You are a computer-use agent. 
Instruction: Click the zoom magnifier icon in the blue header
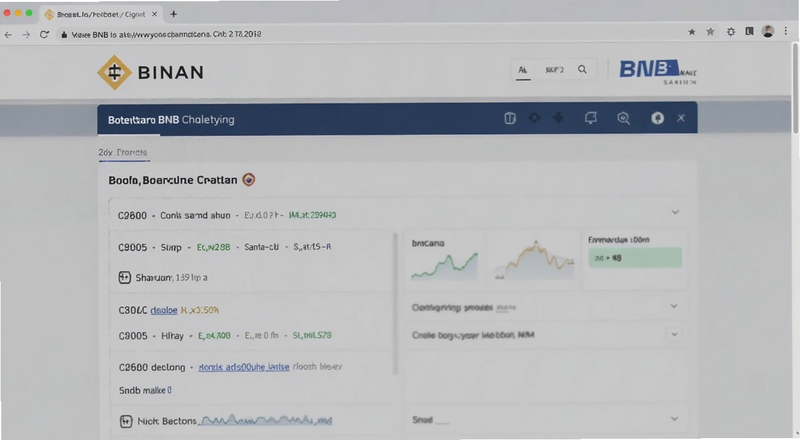coord(623,118)
